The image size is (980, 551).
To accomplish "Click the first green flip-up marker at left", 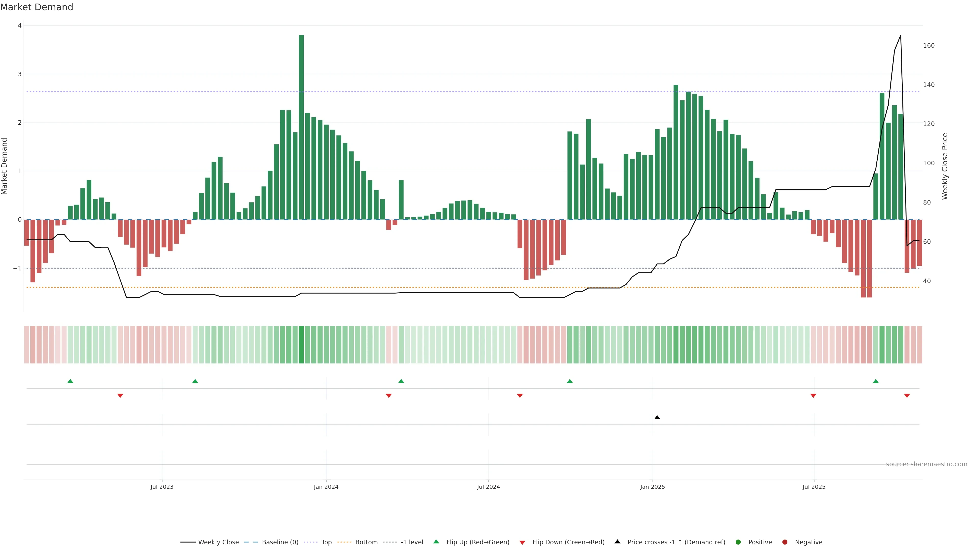I will pyautogui.click(x=70, y=381).
